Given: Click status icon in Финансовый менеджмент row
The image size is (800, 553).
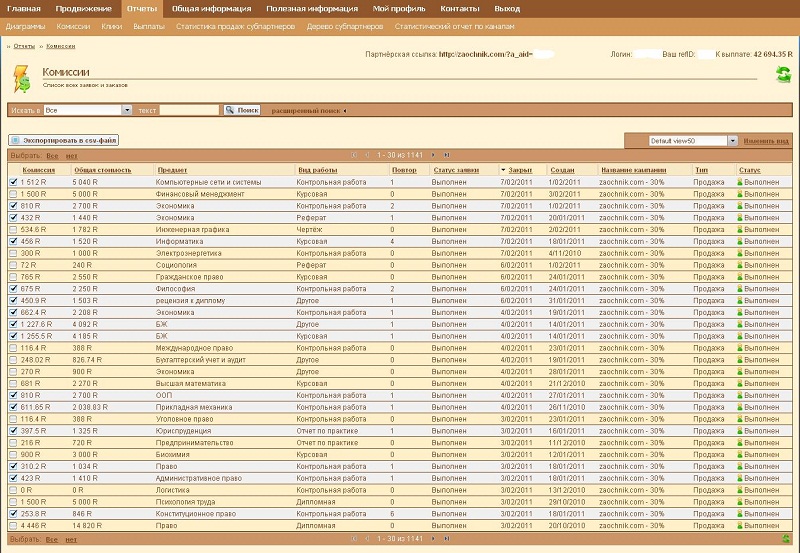Looking at the screenshot, I should pos(740,194).
